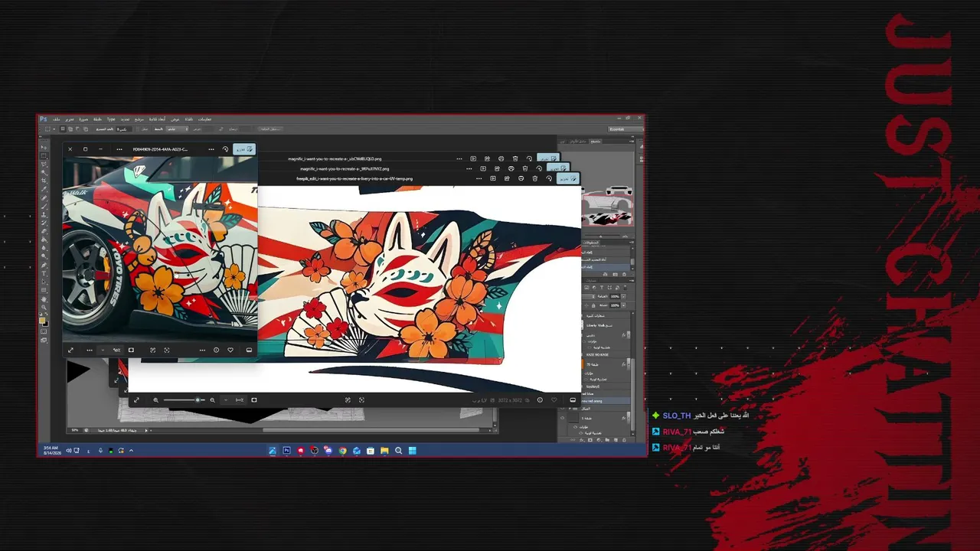Select the Lasso tool

pyautogui.click(x=44, y=165)
